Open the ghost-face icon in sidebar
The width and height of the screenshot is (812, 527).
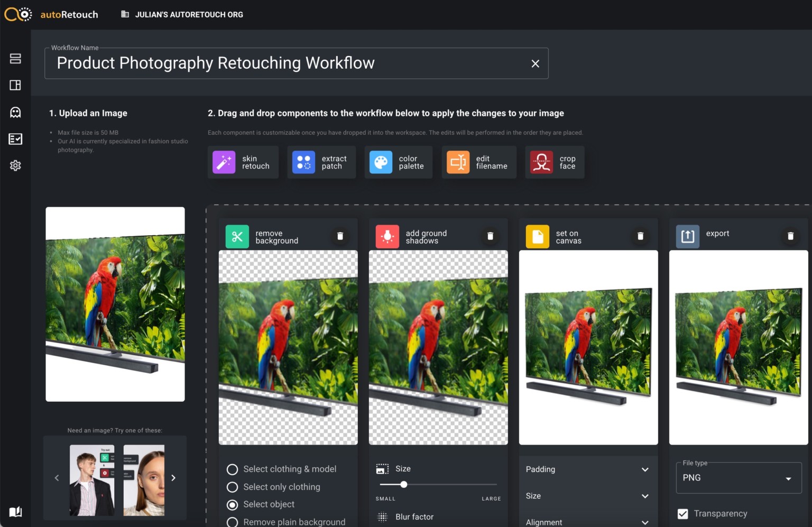[15, 112]
